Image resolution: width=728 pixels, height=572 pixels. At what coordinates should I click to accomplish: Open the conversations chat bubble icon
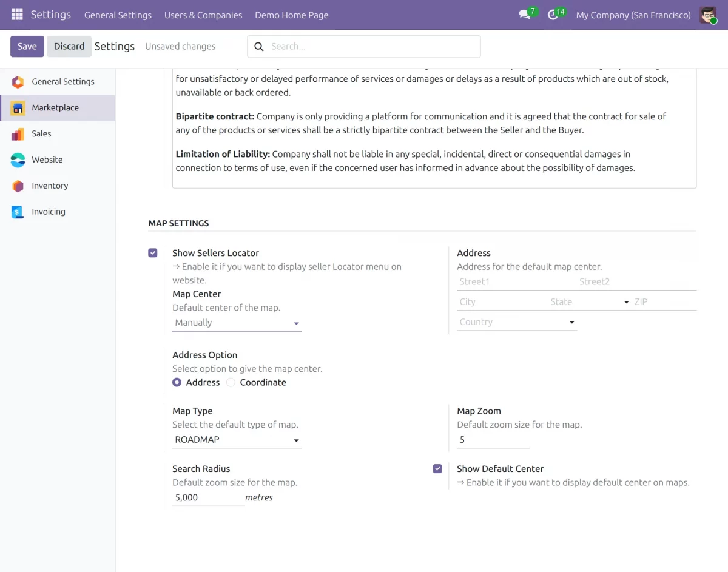pos(525,15)
